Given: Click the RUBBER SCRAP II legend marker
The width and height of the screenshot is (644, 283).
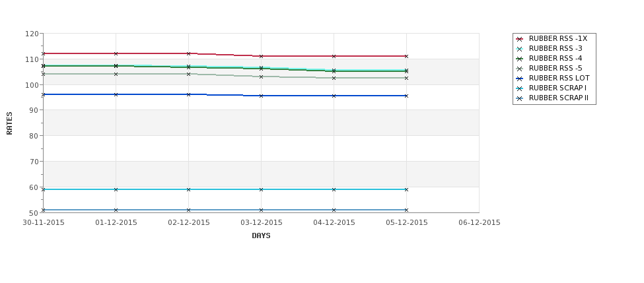Looking at the screenshot, I should click(519, 98).
